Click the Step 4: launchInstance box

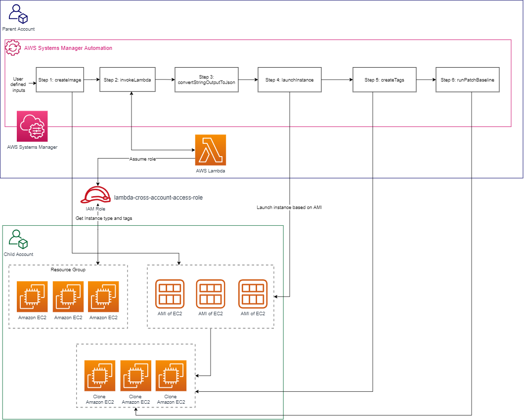(289, 80)
